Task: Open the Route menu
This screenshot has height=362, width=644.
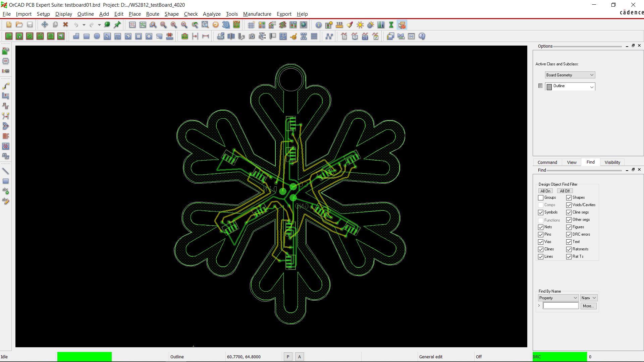Action: [x=153, y=14]
